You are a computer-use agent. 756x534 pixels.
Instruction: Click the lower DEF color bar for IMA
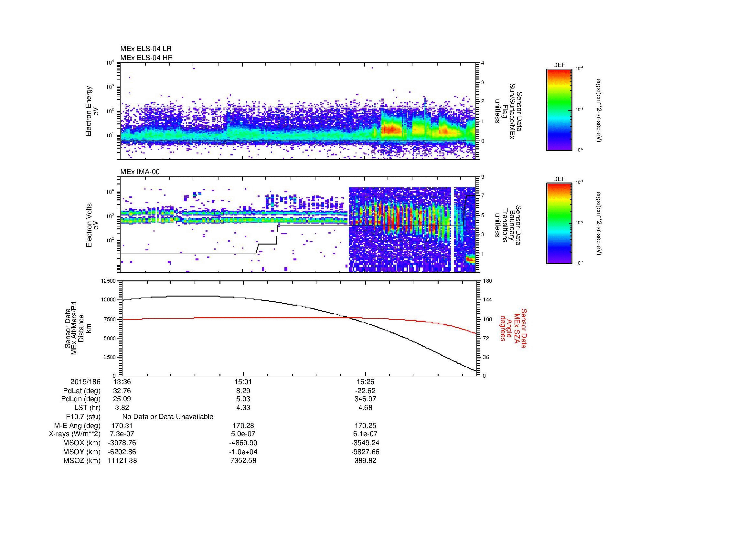click(x=559, y=224)
